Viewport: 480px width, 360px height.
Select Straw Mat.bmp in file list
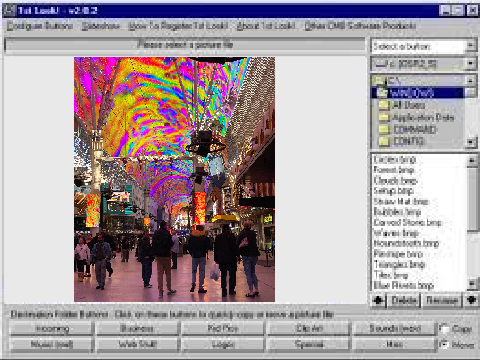pyautogui.click(x=401, y=202)
